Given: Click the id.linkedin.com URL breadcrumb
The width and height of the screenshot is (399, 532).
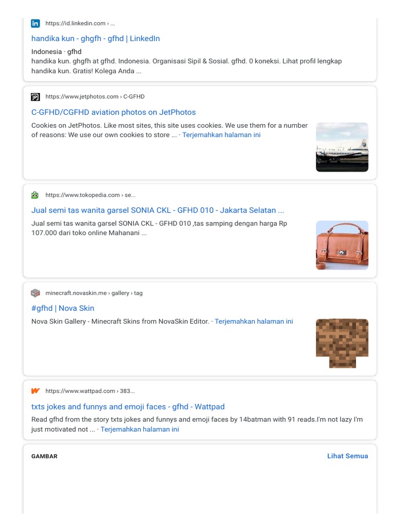Looking at the screenshot, I should (x=80, y=23).
